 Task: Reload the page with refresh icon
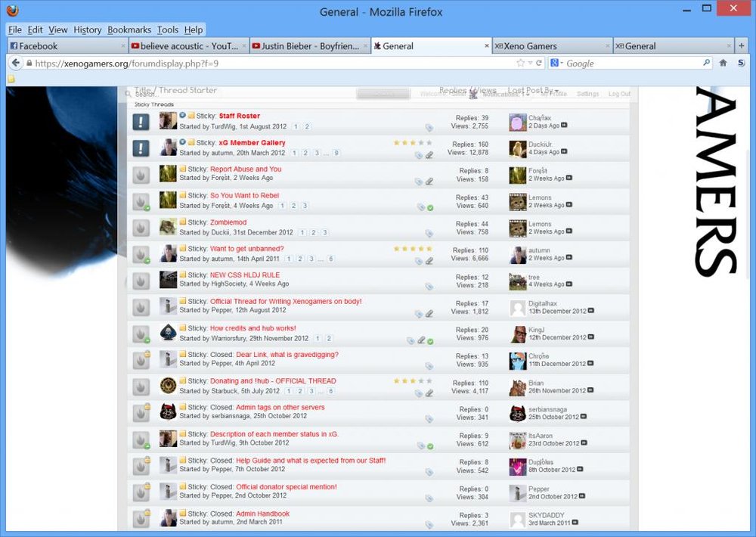pyautogui.click(x=539, y=63)
